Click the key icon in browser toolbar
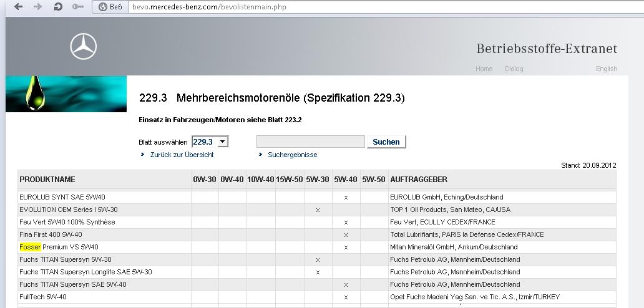Screen dimensions: 644x308 [78, 7]
